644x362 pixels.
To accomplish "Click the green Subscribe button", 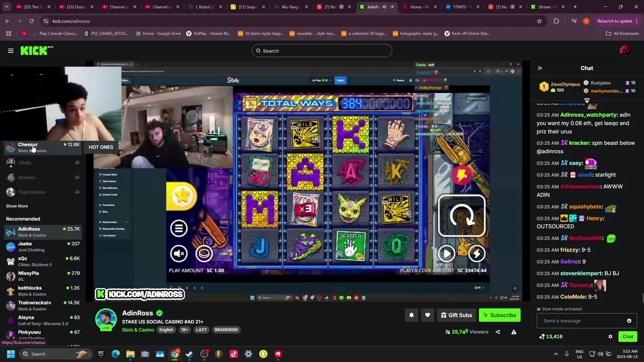I will [x=500, y=315].
